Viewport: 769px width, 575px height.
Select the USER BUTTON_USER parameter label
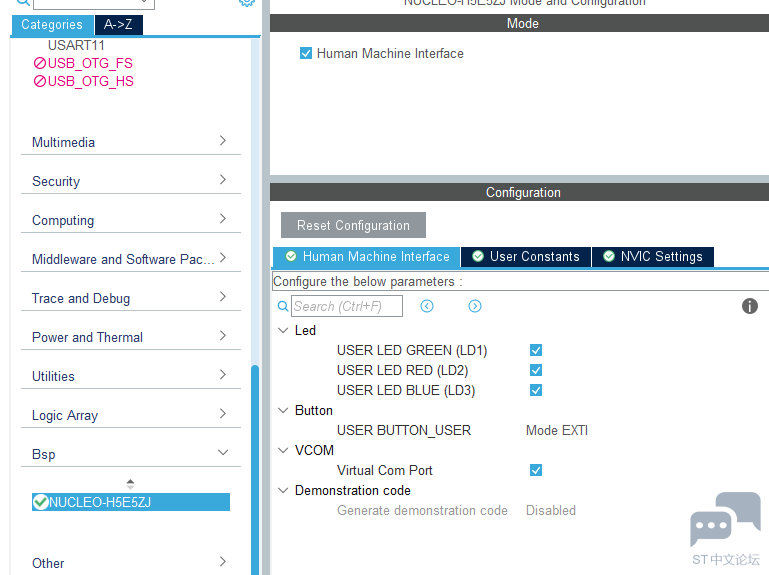pos(404,430)
